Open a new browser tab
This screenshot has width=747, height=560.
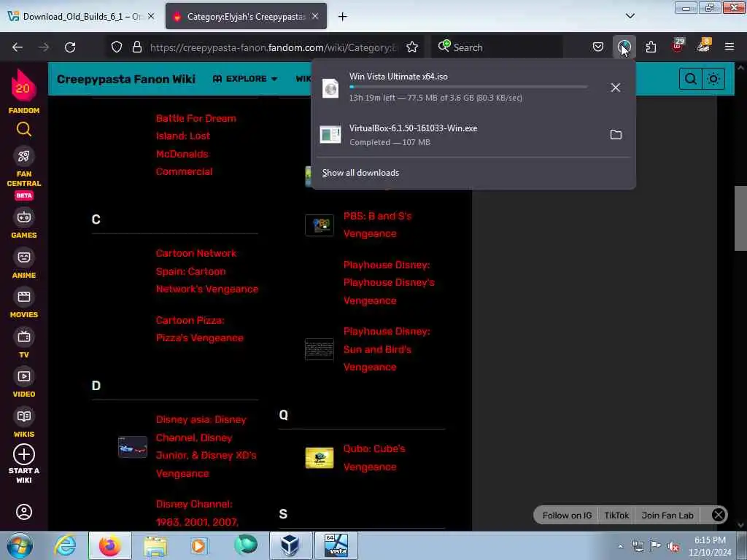pyautogui.click(x=342, y=17)
